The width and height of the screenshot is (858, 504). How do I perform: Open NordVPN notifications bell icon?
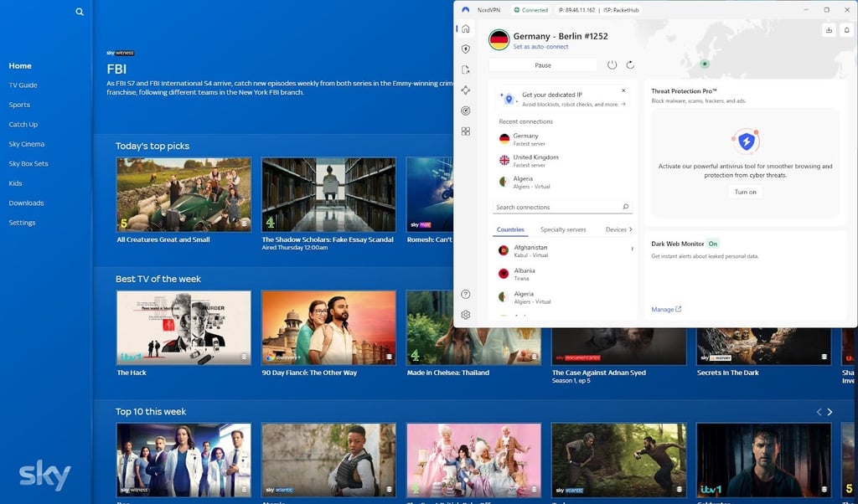[847, 30]
